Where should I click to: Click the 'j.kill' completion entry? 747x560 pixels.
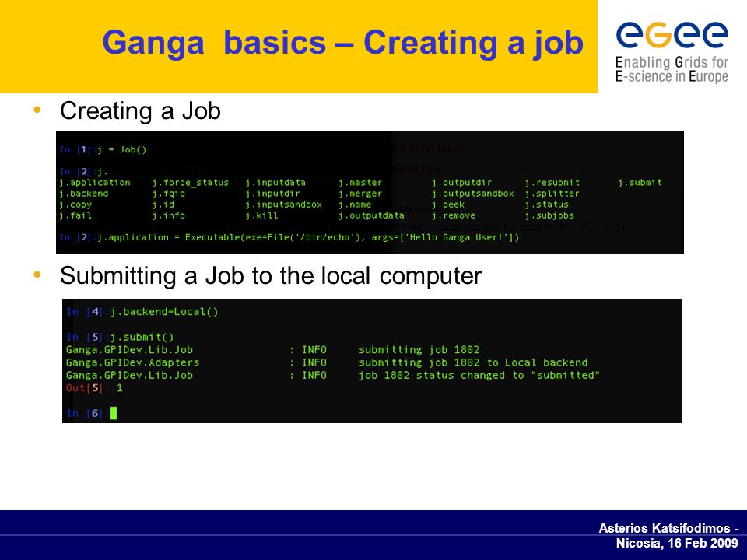click(261, 215)
